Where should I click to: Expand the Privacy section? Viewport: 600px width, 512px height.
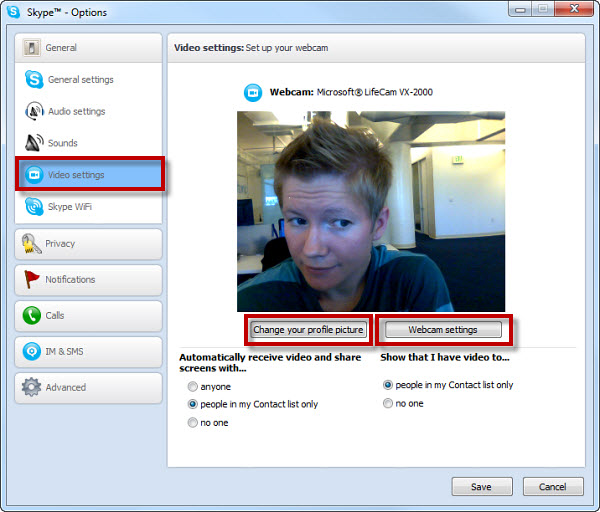(x=88, y=244)
